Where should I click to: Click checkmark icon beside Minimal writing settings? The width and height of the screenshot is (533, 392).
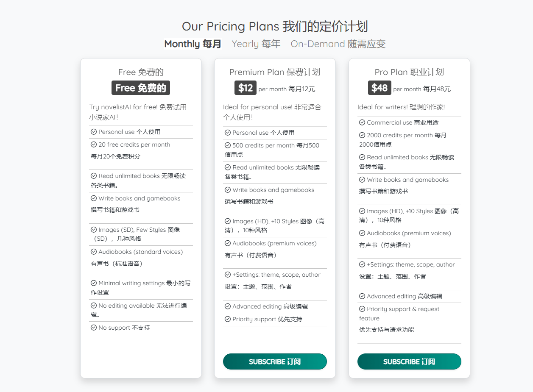click(94, 283)
